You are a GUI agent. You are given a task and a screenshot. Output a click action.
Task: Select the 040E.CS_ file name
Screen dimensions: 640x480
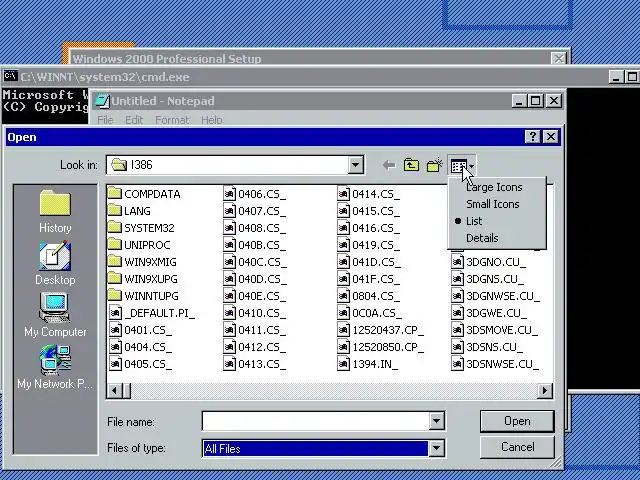click(x=262, y=296)
